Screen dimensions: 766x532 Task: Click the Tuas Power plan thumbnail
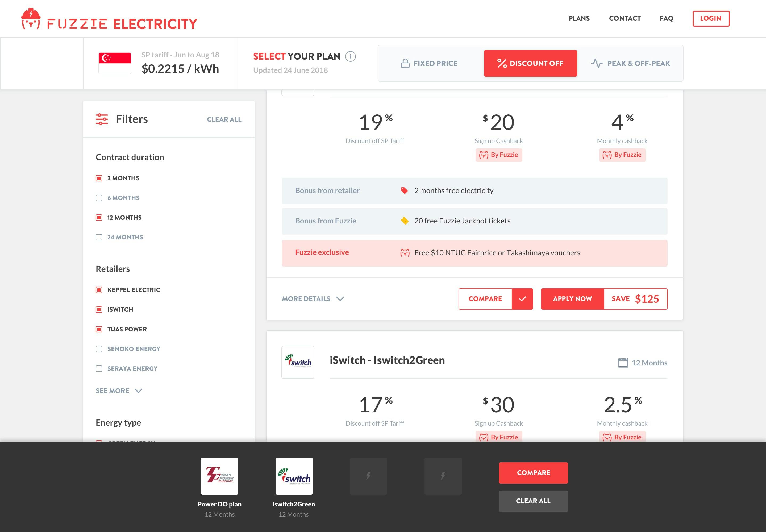219,476
